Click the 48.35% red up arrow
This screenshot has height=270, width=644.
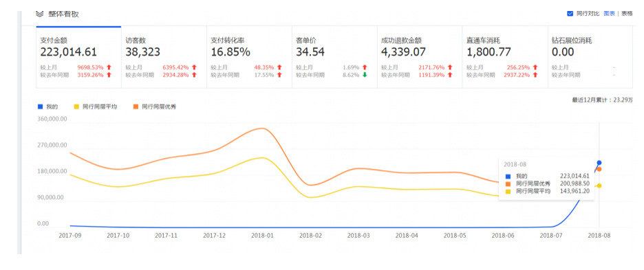279,67
